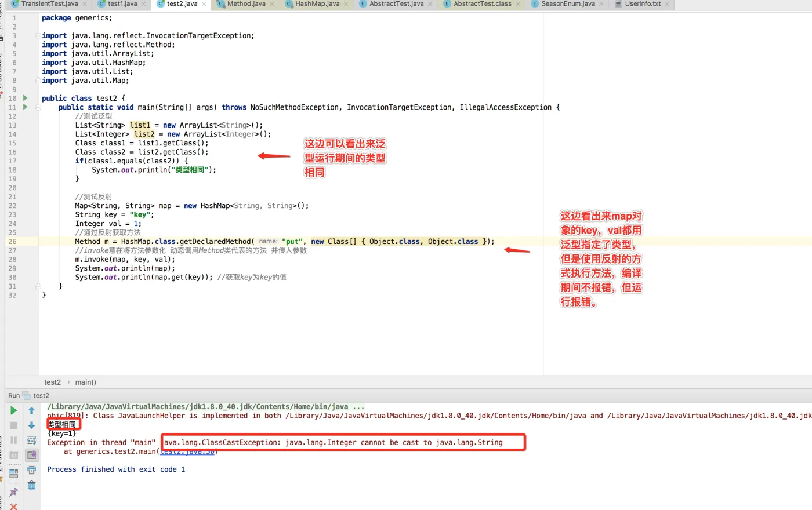Pin the Run tab with pin icon
This screenshot has height=510, width=812.
click(13, 492)
